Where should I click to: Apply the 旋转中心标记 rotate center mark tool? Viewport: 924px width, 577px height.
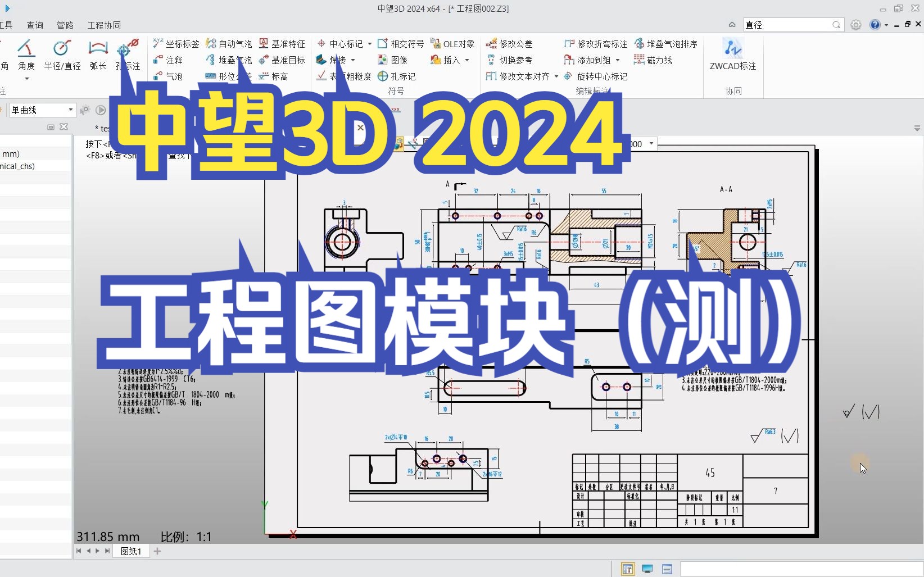[x=596, y=76]
